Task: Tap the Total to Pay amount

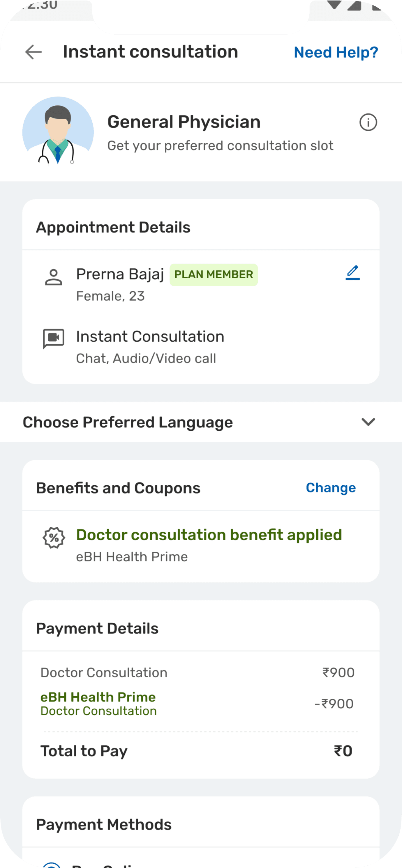Action: click(343, 751)
